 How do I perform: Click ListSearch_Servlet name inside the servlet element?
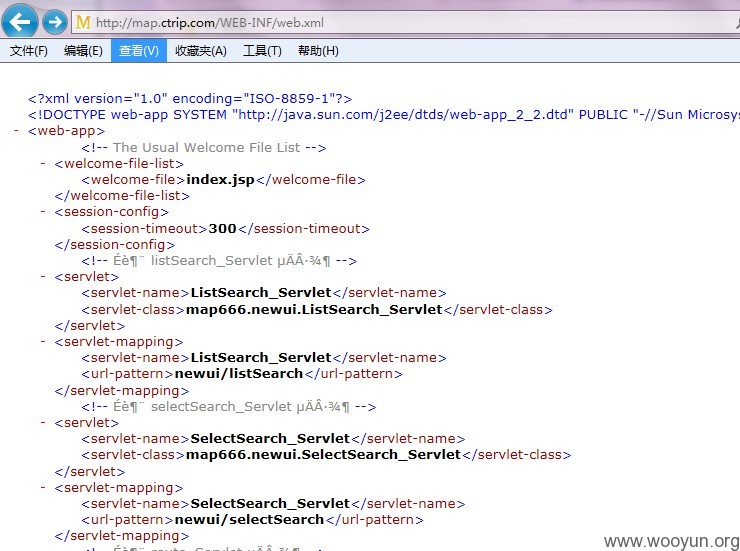tap(261, 293)
